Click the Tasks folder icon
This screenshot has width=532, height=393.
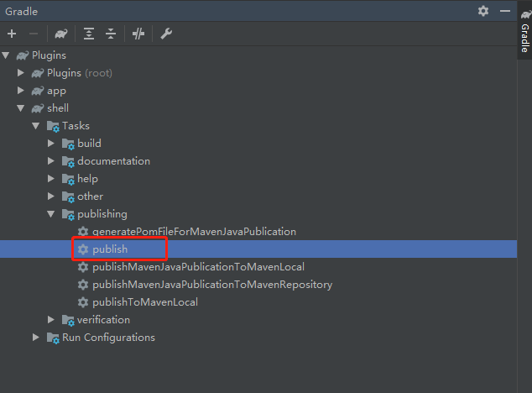click(53, 126)
